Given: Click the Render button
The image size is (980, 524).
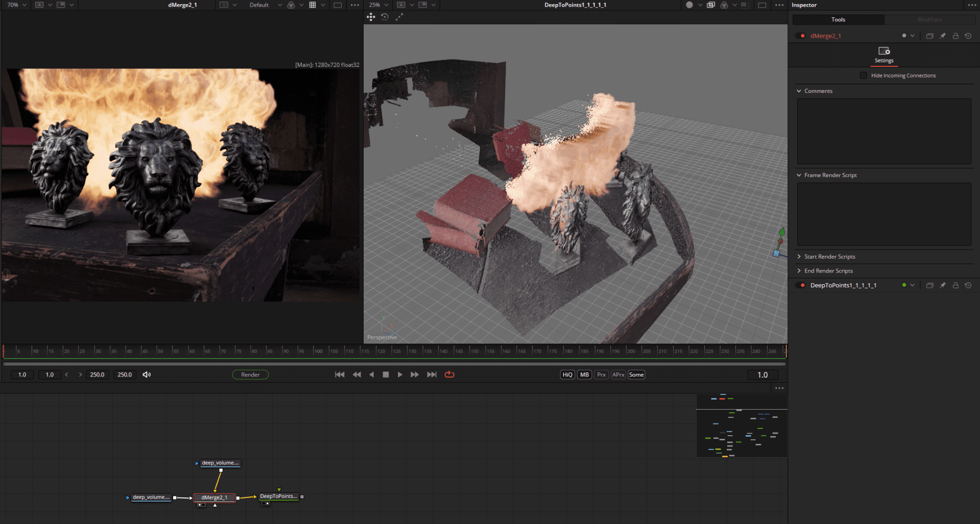Looking at the screenshot, I should point(250,375).
